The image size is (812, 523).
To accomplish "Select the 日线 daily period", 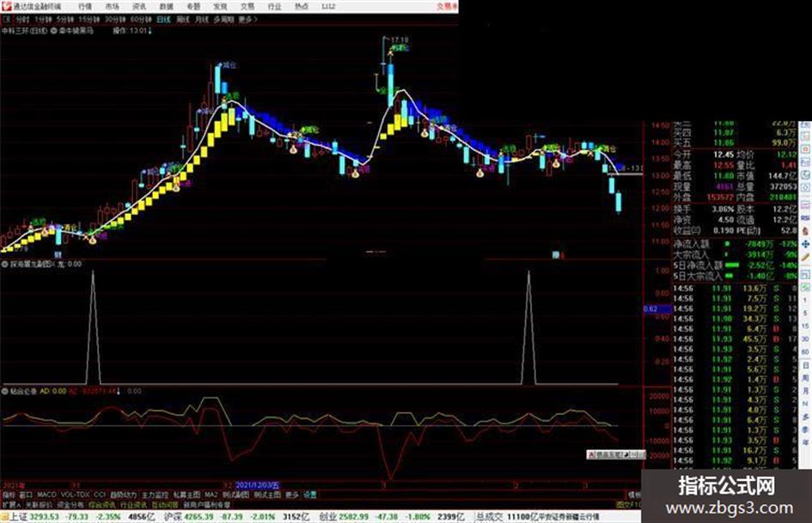I will point(163,19).
